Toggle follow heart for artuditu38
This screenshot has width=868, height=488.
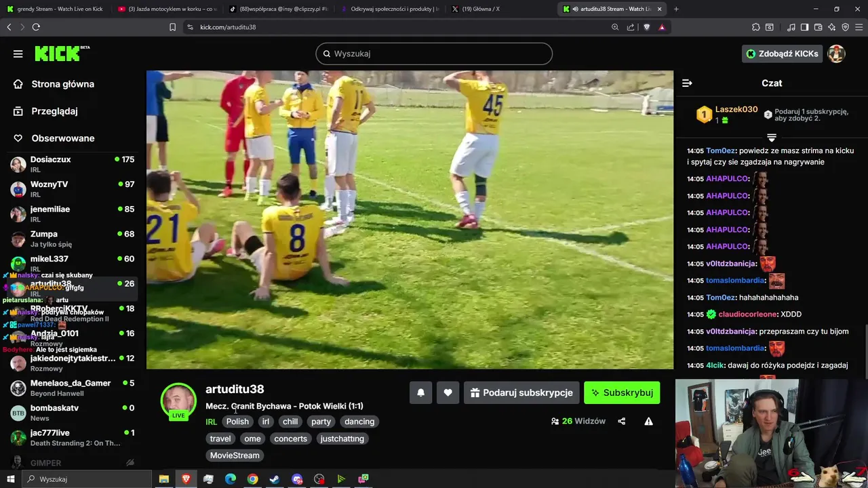448,392
